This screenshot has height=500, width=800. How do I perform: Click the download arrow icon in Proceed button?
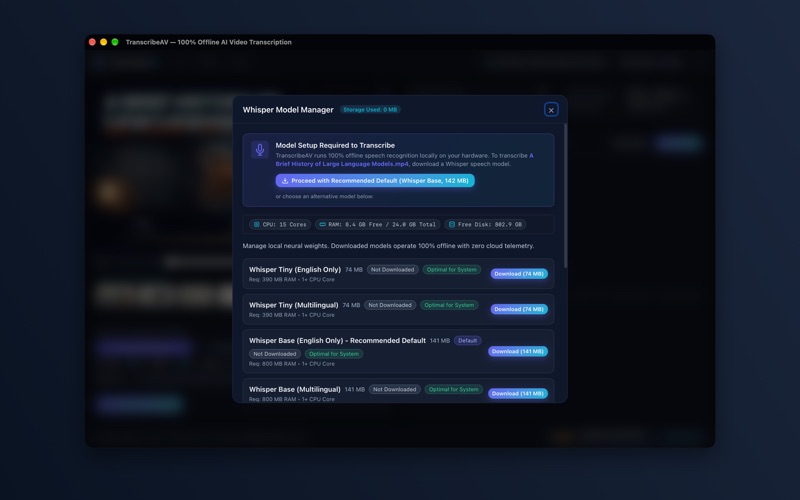pos(285,181)
